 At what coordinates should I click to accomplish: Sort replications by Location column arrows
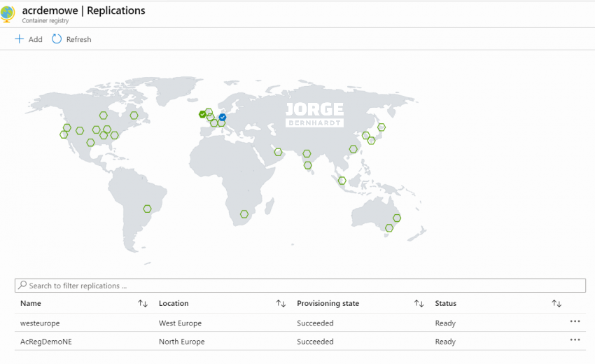281,303
